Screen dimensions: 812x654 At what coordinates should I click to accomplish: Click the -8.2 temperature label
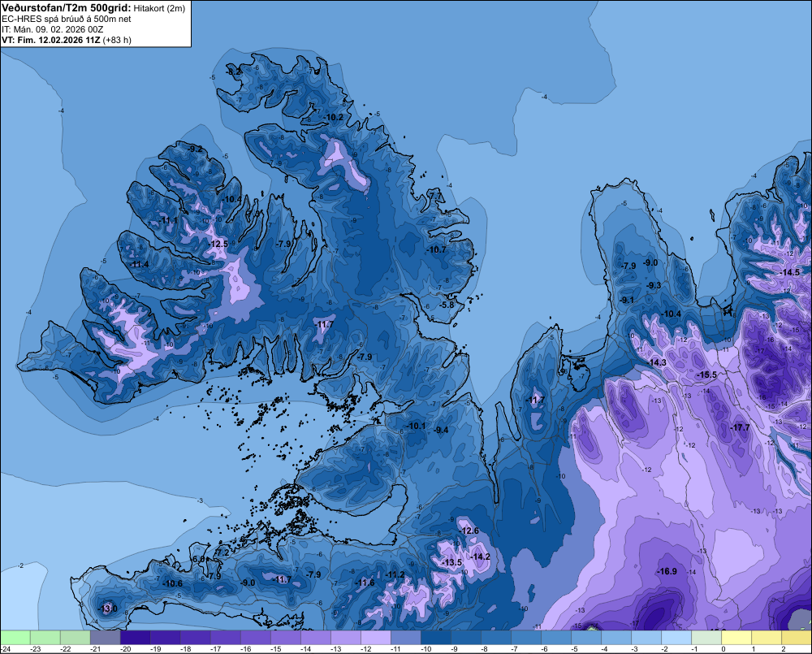(x=234, y=71)
